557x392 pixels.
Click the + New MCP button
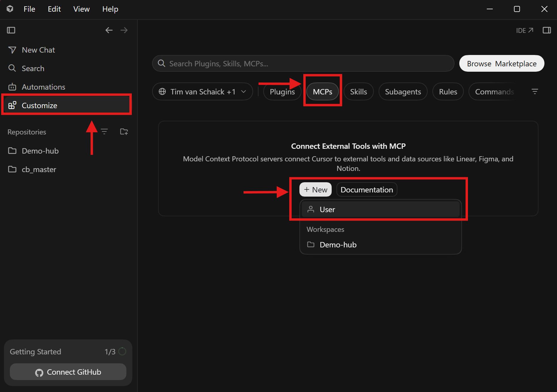(x=316, y=189)
